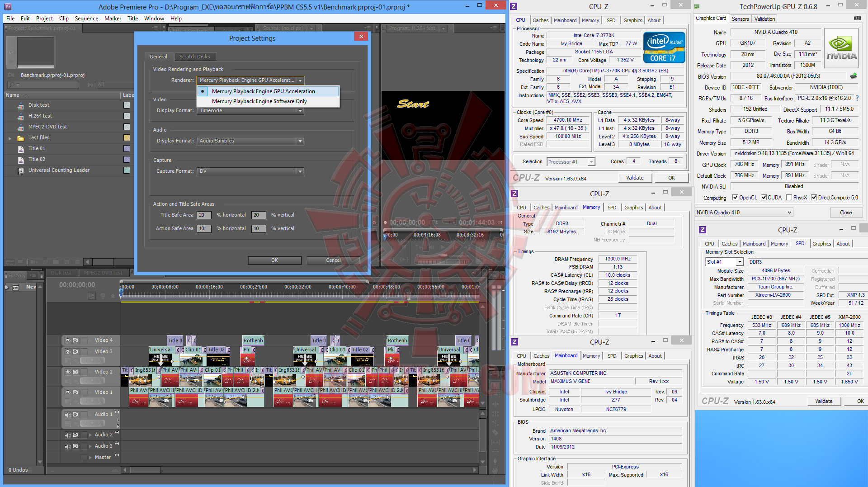Screen dimensions: 868x487
Task: Toggle the Snap icon in the timeline
Action: click(92, 296)
